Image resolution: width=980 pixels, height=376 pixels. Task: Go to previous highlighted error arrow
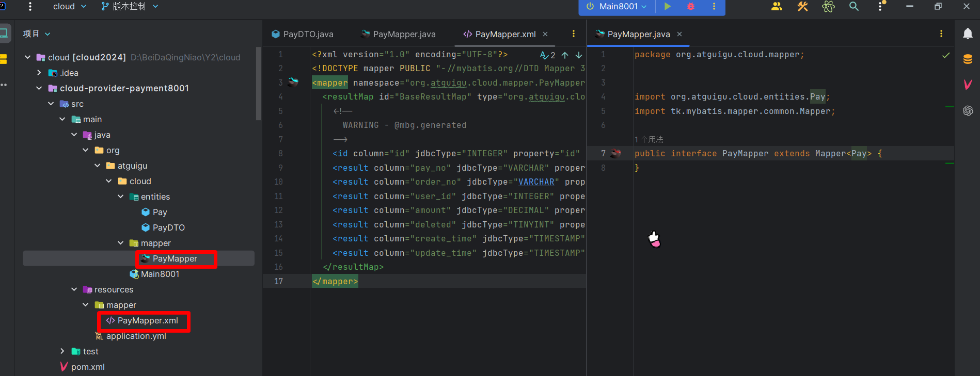pyautogui.click(x=565, y=55)
